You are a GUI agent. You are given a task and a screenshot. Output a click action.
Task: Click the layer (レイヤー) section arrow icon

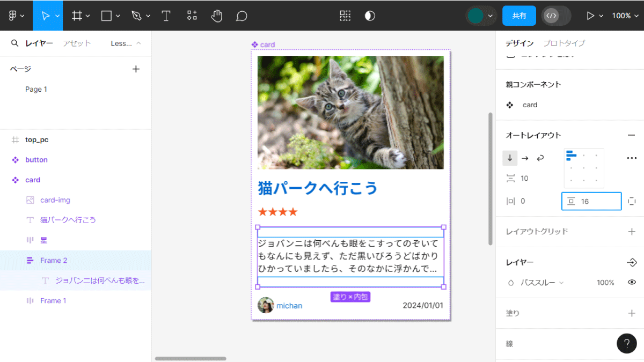631,262
